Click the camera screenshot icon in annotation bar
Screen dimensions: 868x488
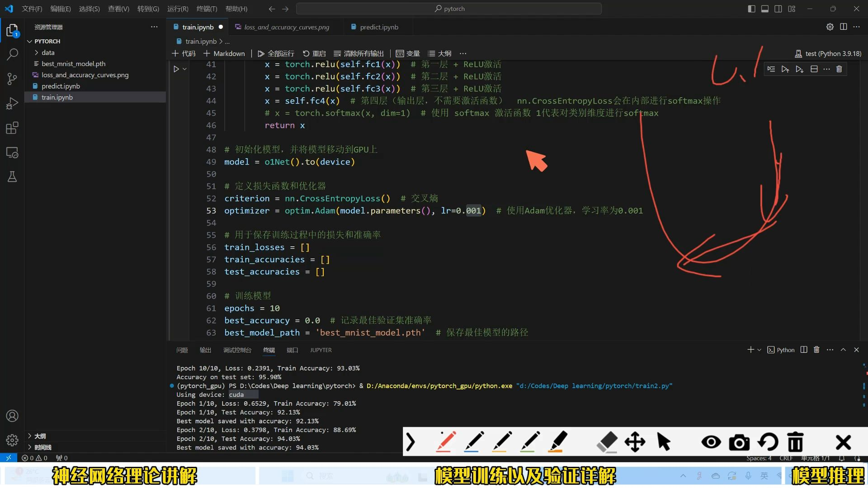[739, 442]
